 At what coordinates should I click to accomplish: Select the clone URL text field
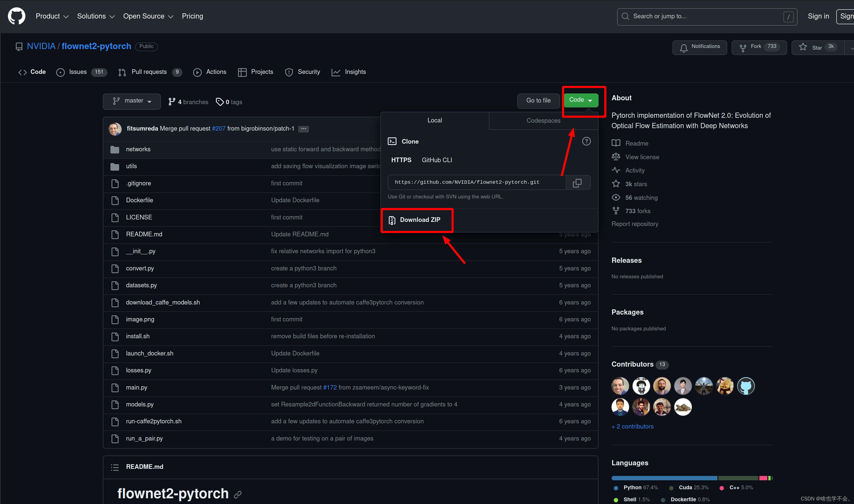[477, 183]
